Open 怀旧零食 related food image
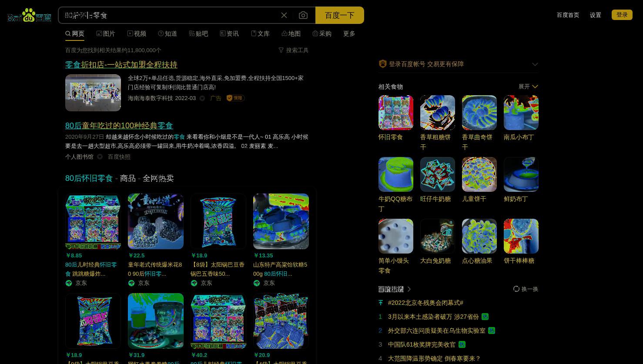643x364 pixels. click(x=396, y=113)
